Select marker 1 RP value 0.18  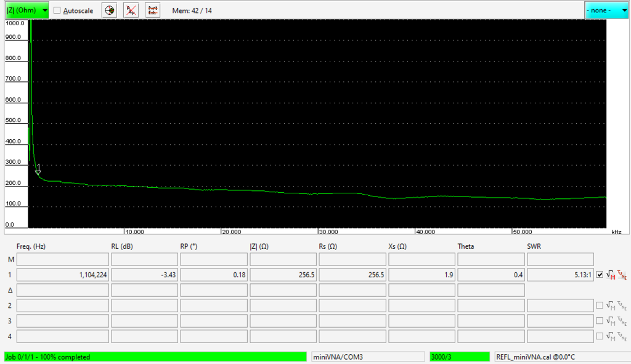point(214,275)
